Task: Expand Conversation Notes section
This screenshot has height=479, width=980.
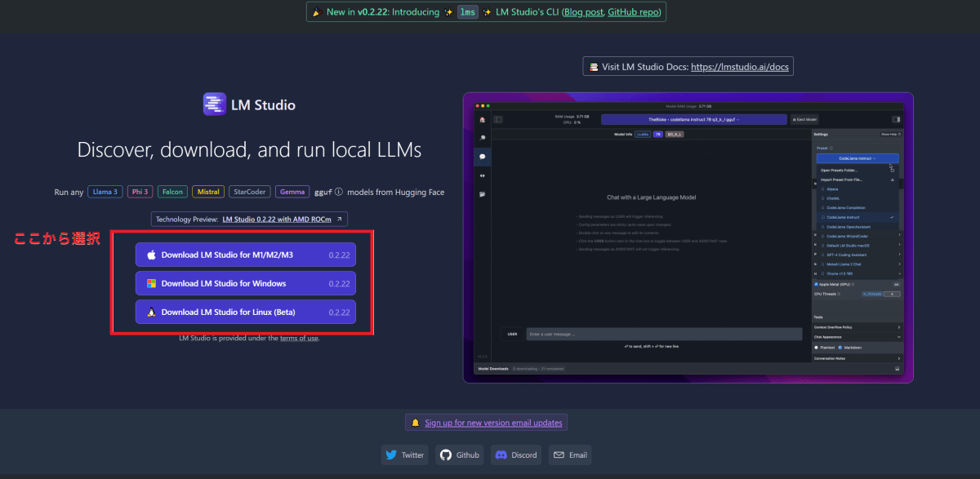Action: [x=857, y=358]
